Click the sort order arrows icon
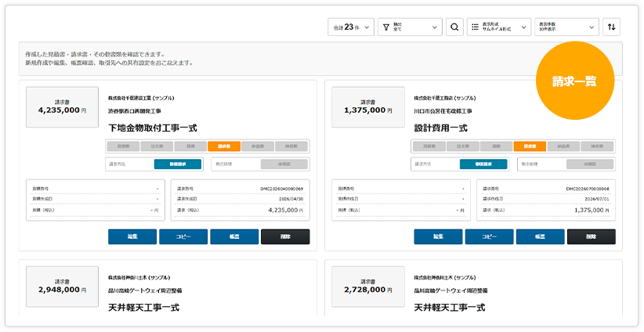The image size is (644, 332). click(612, 27)
